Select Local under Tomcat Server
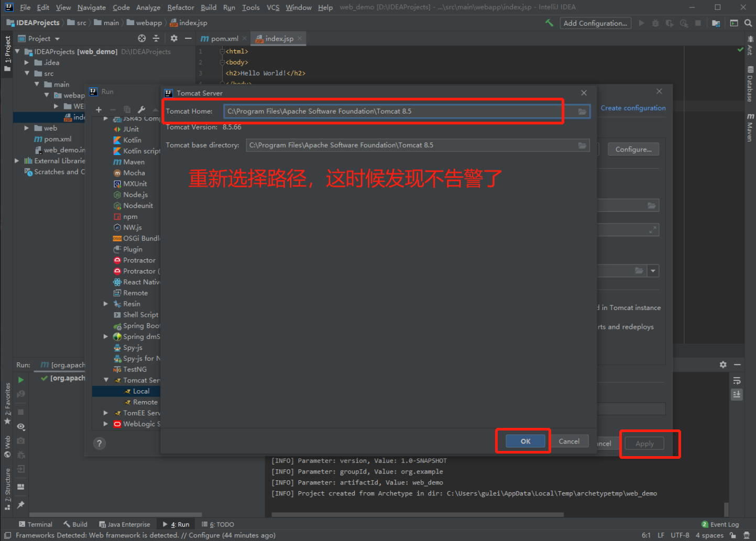 (141, 391)
